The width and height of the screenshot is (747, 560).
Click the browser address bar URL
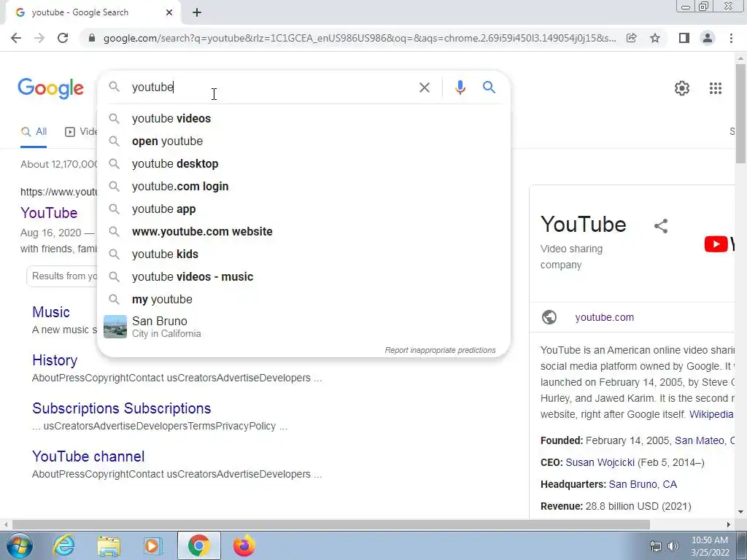coord(360,38)
